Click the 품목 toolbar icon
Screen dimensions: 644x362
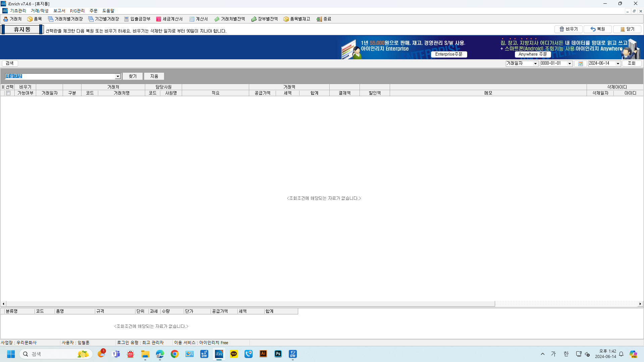point(35,19)
